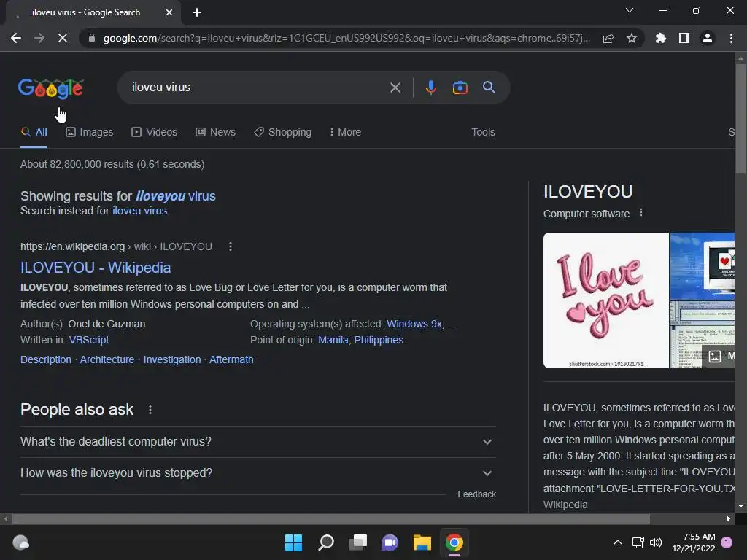
Task: Jump to the Architecture section link
Action: 107,359
